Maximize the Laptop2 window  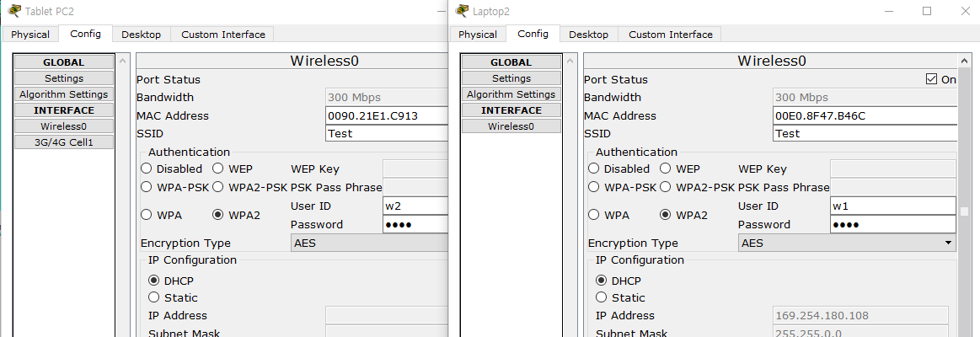(927, 11)
